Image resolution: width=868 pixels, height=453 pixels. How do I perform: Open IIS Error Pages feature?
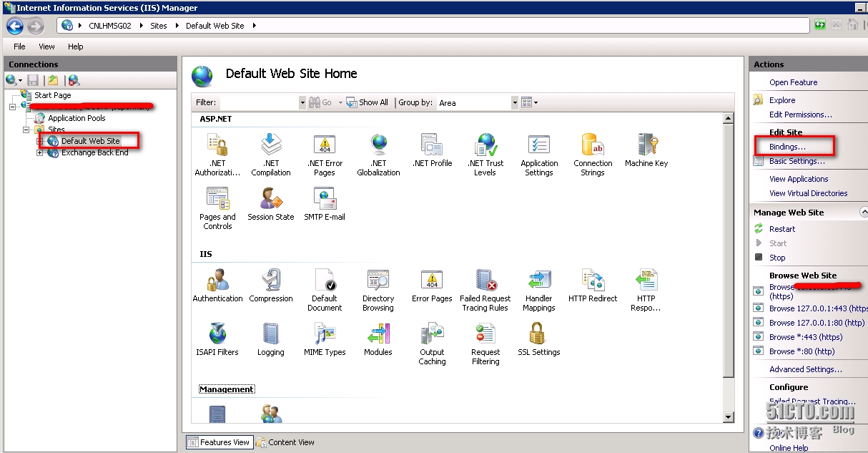(432, 286)
